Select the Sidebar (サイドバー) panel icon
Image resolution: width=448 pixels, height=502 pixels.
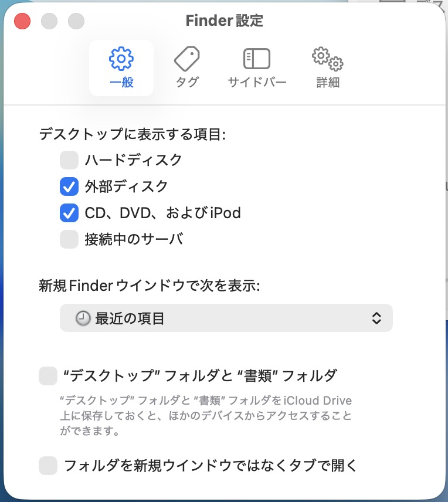tap(257, 59)
